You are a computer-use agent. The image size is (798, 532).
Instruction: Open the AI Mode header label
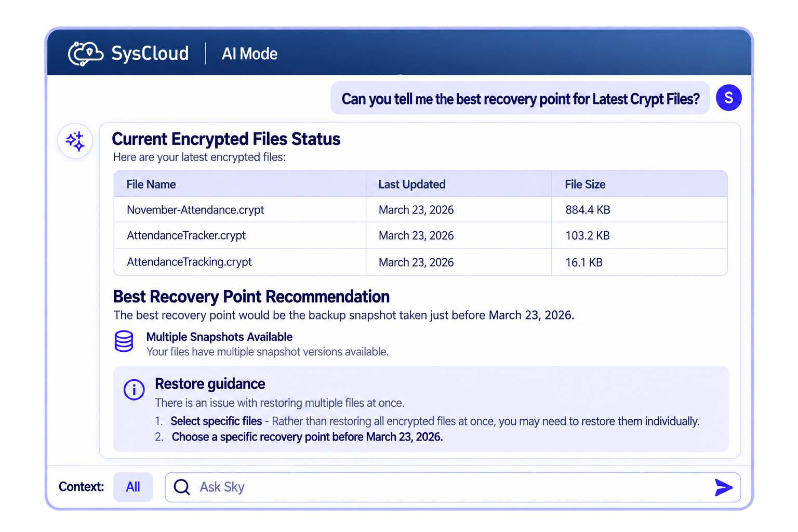click(249, 54)
